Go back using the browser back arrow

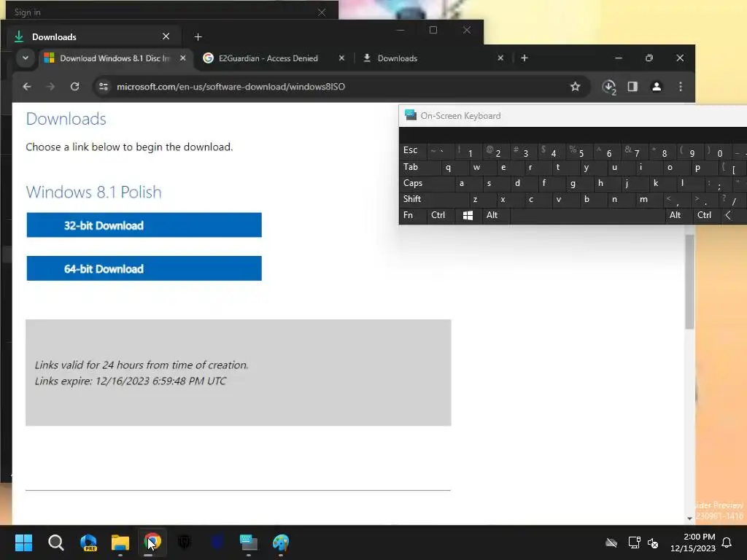pos(27,87)
